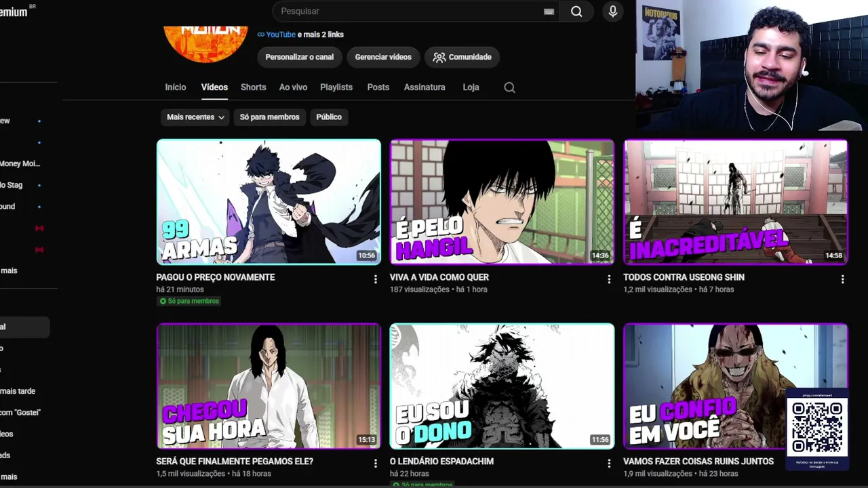
Task: Click Gerenciar vídeos button
Action: click(383, 57)
